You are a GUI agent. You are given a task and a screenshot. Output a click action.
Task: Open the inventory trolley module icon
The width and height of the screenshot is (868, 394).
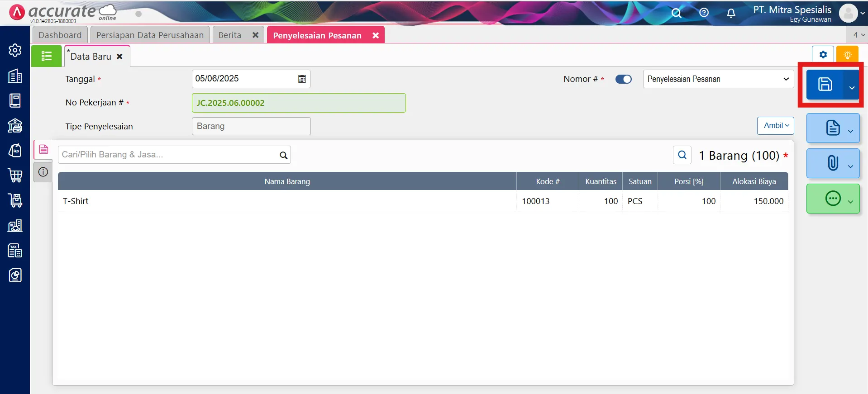pyautogui.click(x=15, y=200)
